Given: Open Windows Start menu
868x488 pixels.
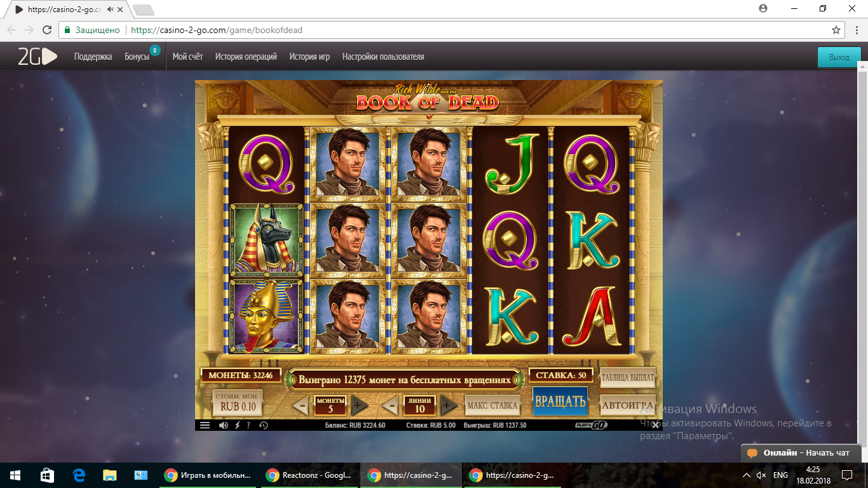Looking at the screenshot, I should [x=15, y=475].
